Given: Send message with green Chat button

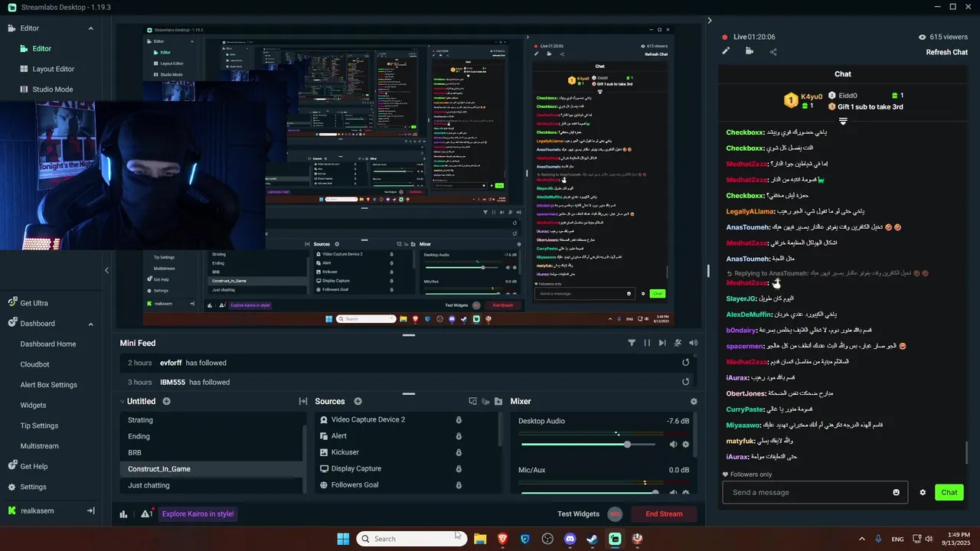Looking at the screenshot, I should tap(949, 492).
